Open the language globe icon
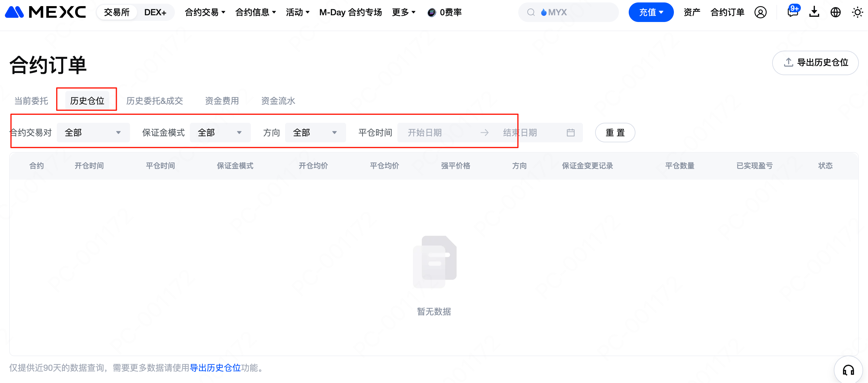This screenshot has width=868, height=383. pos(835,13)
